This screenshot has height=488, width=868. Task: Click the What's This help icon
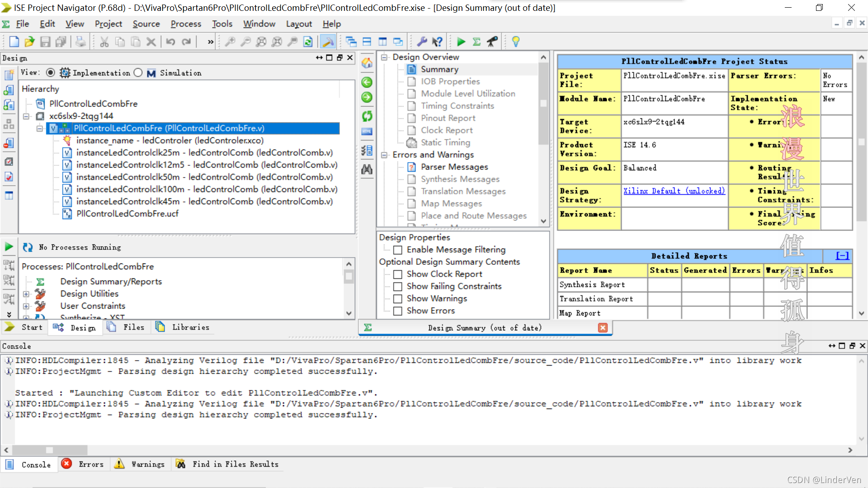(x=437, y=42)
